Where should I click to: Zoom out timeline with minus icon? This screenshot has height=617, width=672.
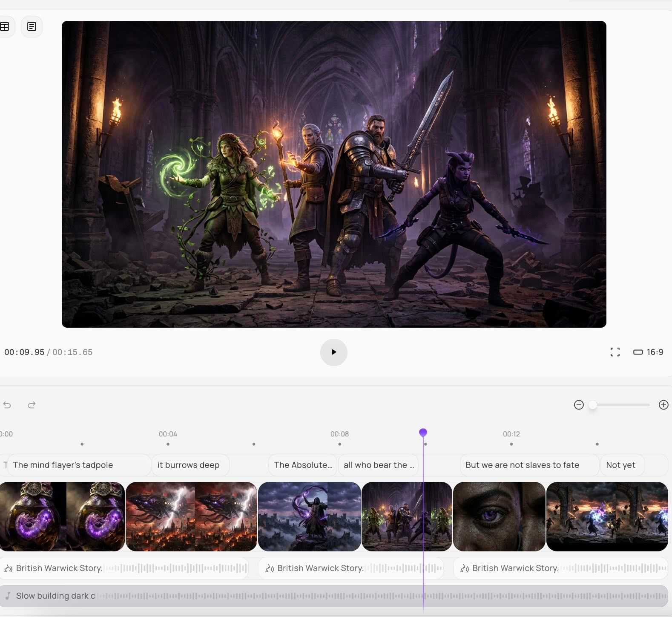click(x=578, y=405)
